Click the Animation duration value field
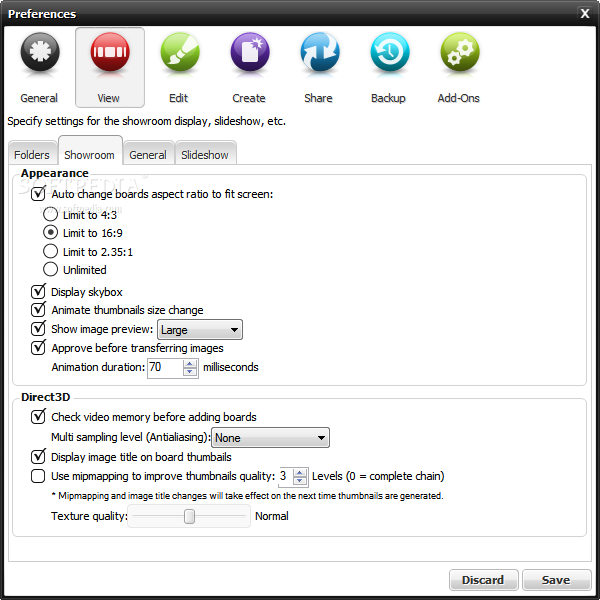Image resolution: width=600 pixels, height=600 pixels. [165, 368]
